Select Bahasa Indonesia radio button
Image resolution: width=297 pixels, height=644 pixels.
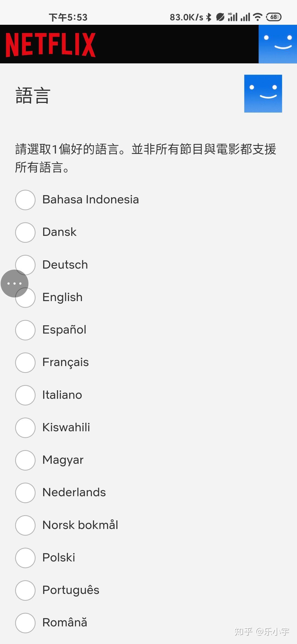[x=25, y=200]
